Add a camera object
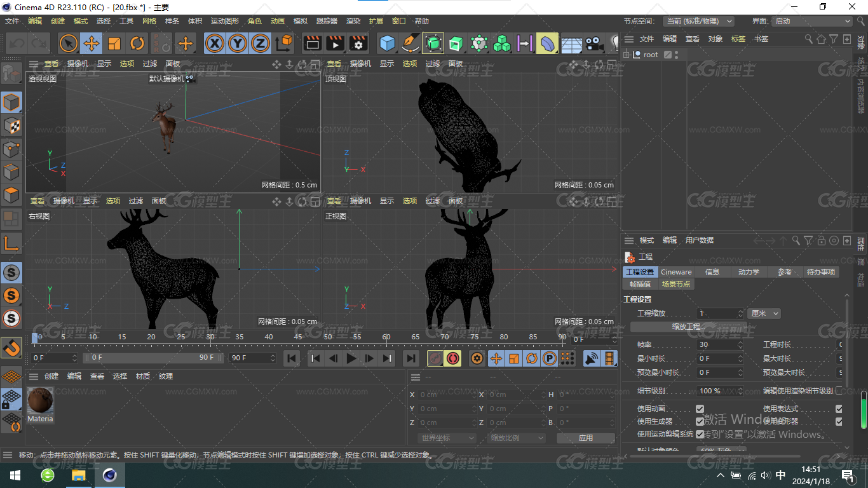Screen dimensions: 868x488 click(x=594, y=43)
